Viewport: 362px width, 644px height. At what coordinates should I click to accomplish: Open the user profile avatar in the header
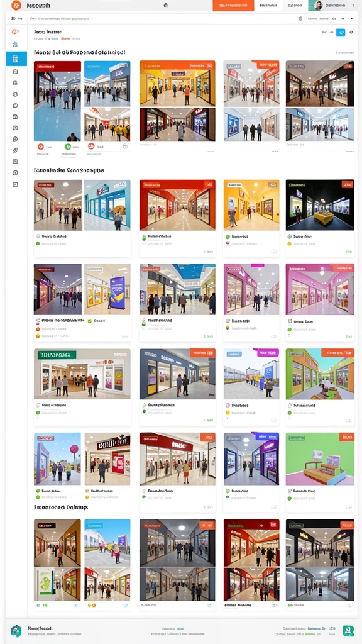(x=318, y=6)
